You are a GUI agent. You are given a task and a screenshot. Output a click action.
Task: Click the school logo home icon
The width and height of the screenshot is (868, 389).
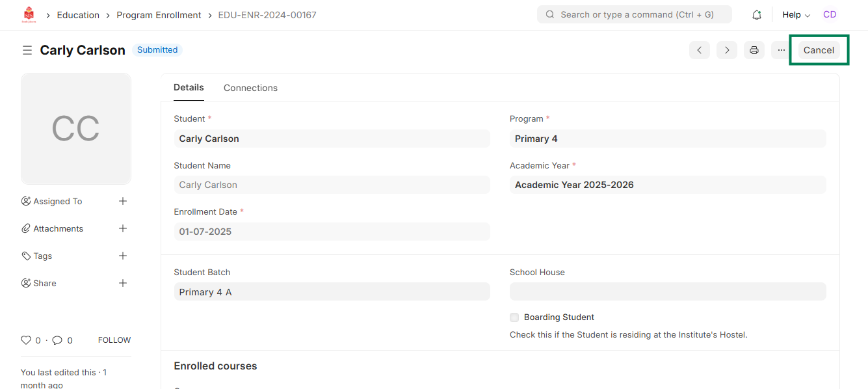29,14
